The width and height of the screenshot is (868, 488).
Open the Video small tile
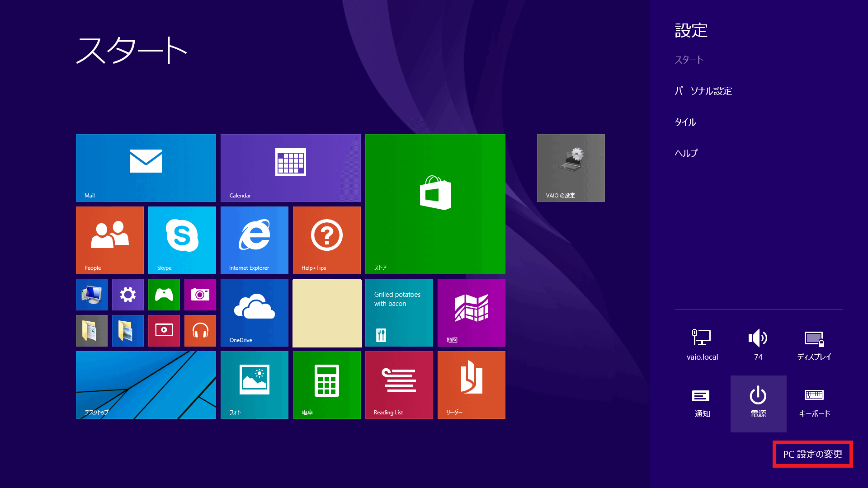(164, 331)
